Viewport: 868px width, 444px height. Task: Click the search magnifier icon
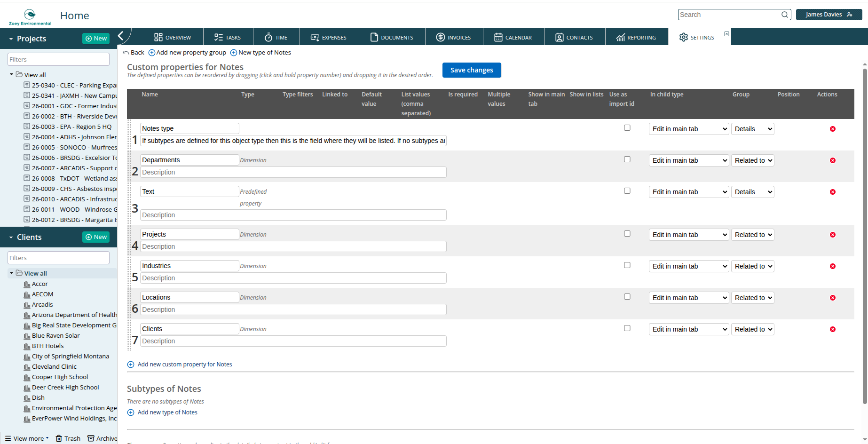point(784,15)
